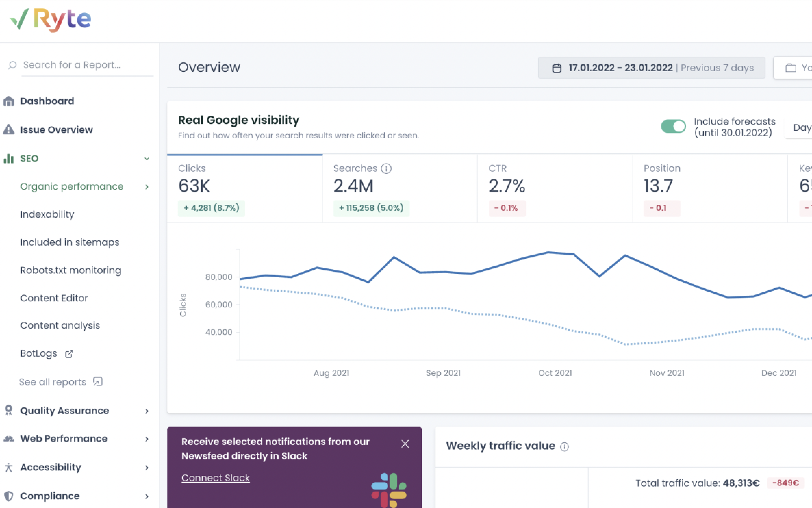Click the Issue Overview warning icon
Viewport: 812px width, 508px height.
(9, 130)
